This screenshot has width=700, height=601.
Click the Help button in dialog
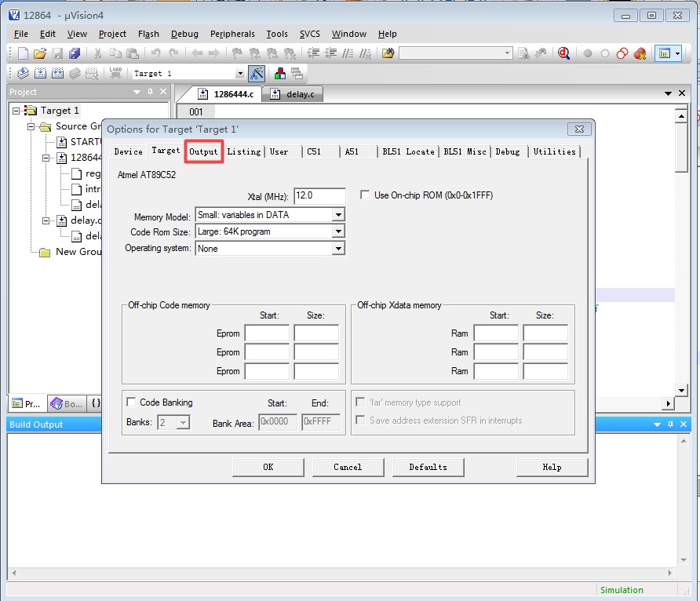(x=552, y=467)
